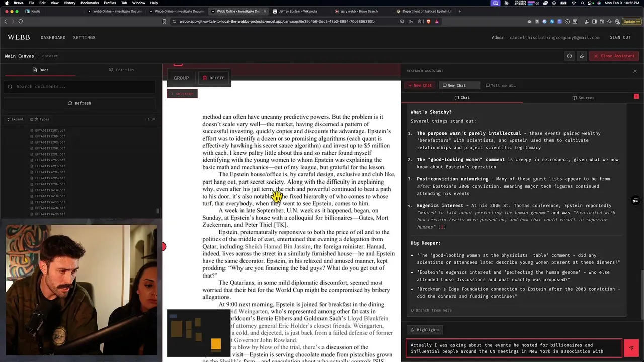Open the History menu in the menu bar
Screen dimensions: 644x362
pyautogui.click(x=69, y=3)
